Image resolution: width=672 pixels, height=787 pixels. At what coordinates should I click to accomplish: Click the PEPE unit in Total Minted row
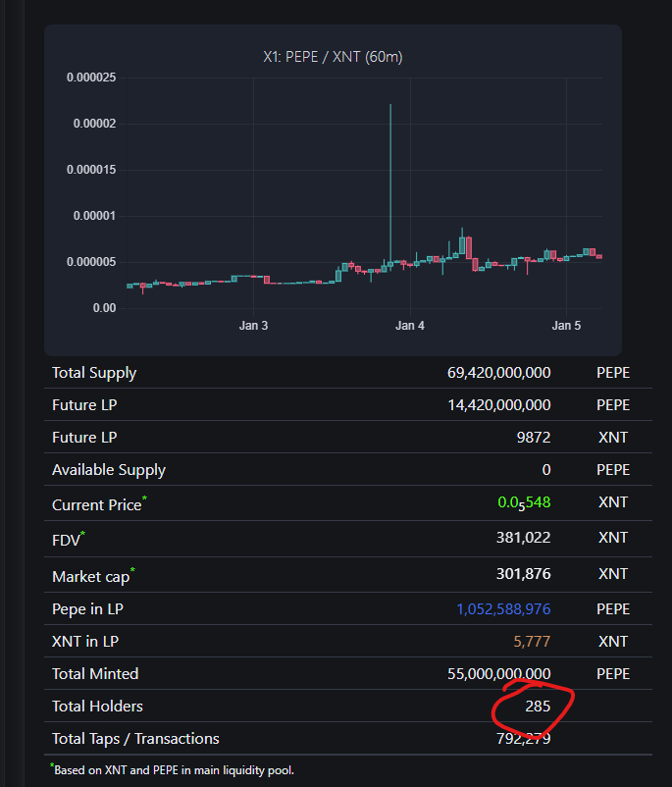click(613, 673)
